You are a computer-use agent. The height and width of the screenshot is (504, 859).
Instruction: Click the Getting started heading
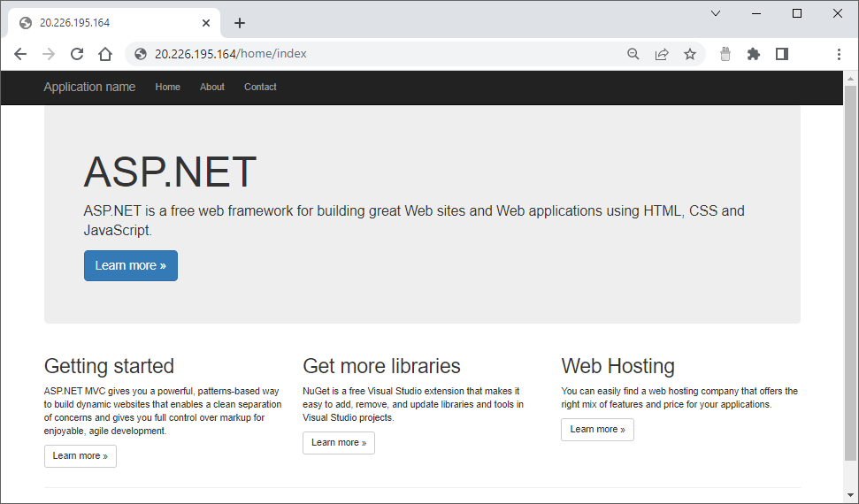[x=109, y=366]
